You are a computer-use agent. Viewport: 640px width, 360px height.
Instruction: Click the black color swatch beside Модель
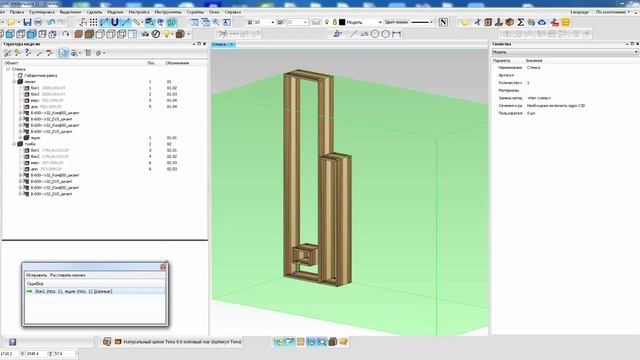[x=342, y=22]
